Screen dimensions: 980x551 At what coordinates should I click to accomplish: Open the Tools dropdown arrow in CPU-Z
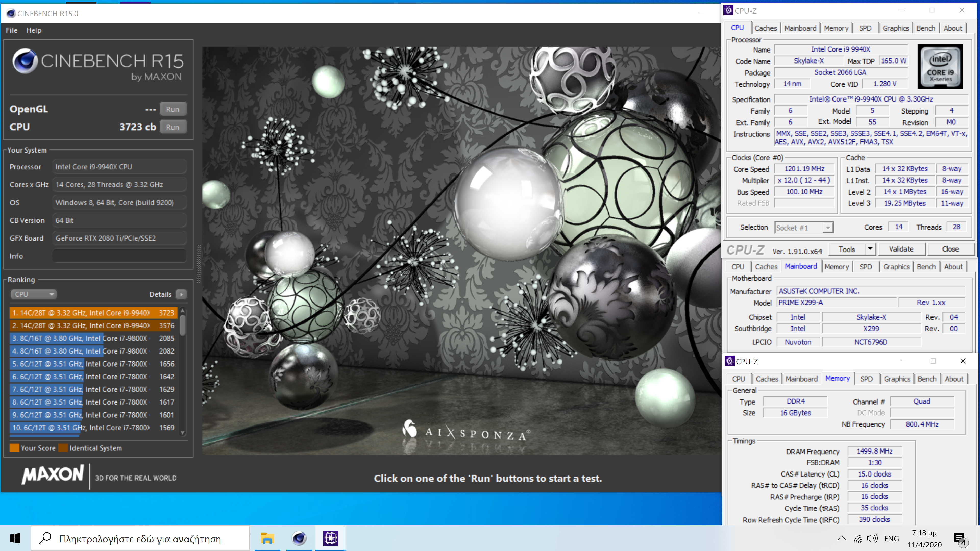point(870,249)
